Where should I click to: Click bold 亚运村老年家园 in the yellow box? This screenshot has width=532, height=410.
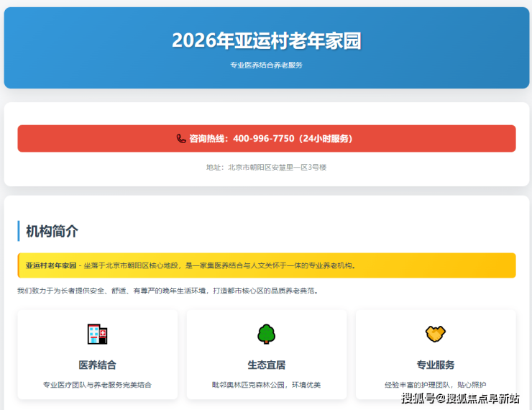51,265
